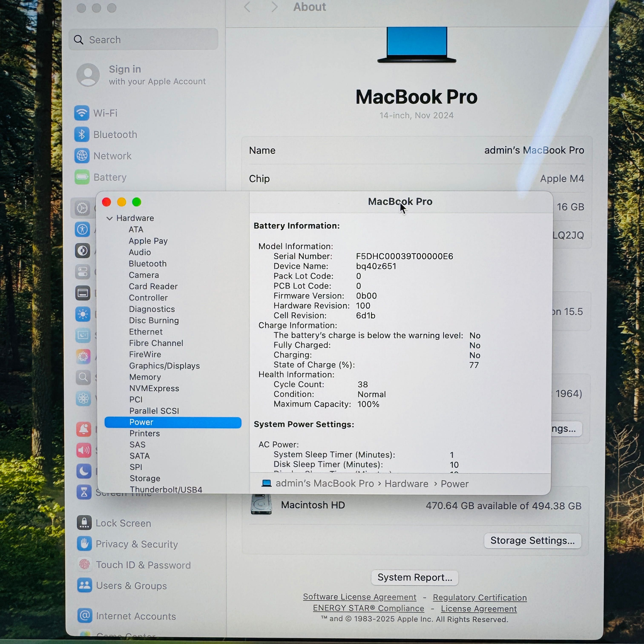Viewport: 644px width, 644px height.
Task: Open the Spotlight magnifier icon in sidebar
Action: click(83, 377)
